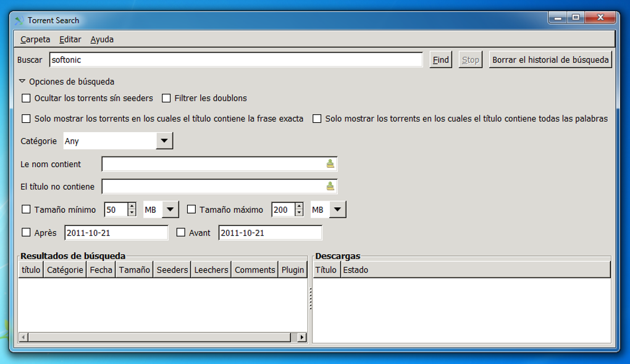Click the 'El título no contiene' text field
The width and height of the screenshot is (630, 364).
coord(219,186)
